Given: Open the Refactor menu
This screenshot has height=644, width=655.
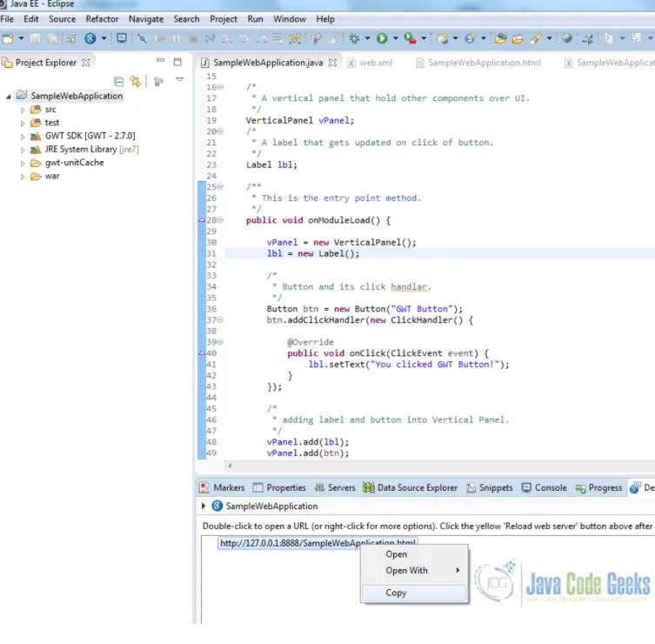Looking at the screenshot, I should pos(102,19).
